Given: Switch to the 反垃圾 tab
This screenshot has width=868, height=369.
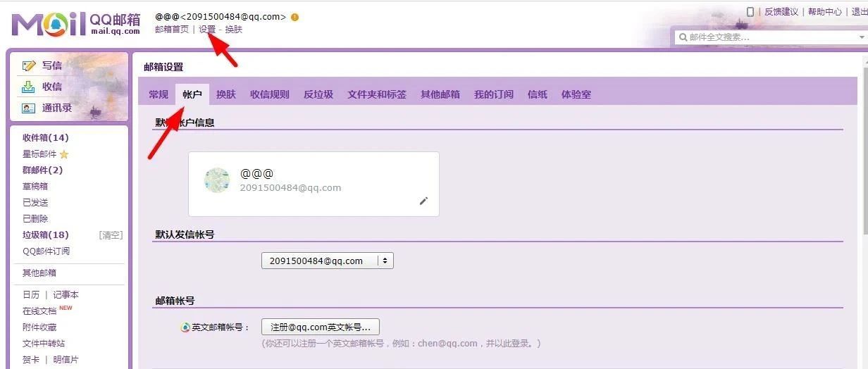Looking at the screenshot, I should click(318, 94).
